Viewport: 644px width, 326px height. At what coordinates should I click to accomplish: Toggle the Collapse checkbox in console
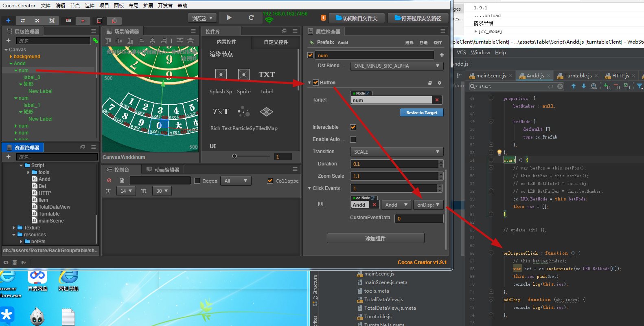click(270, 181)
